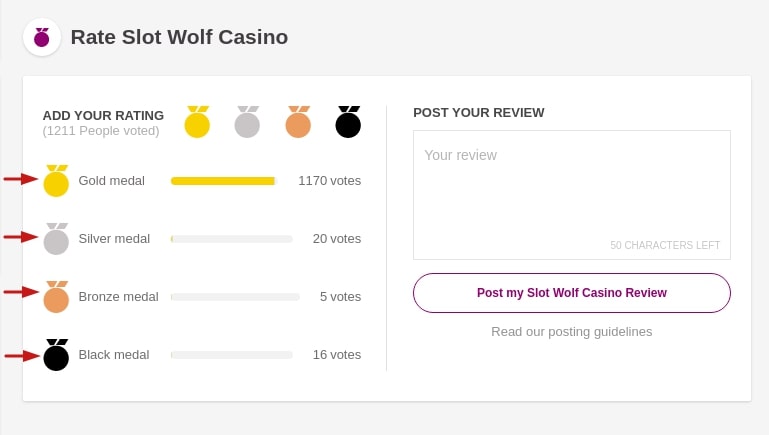
Task: Click the Bronze medal vote progress bar
Action: 235,297
